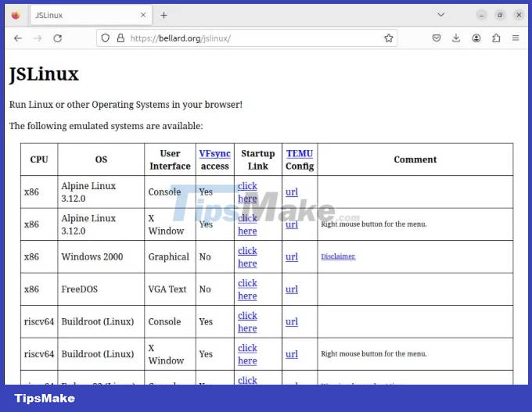This screenshot has width=532, height=412.
Task: Open url config for Windows 2000
Action: pyautogui.click(x=292, y=257)
